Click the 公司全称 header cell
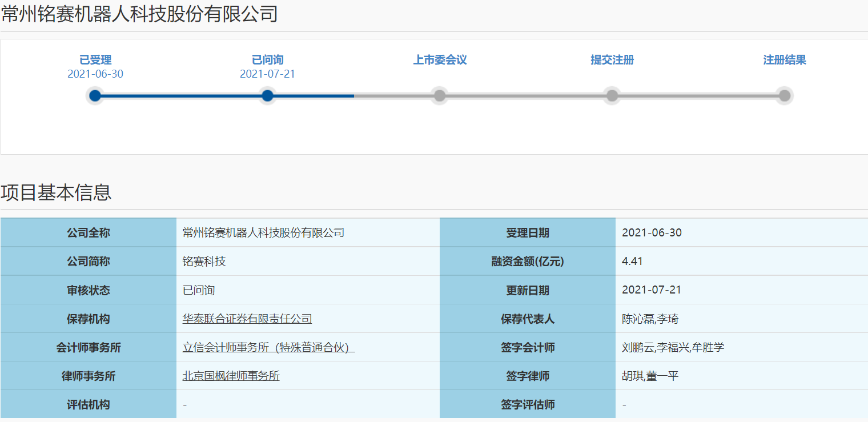Viewport: 868px width, 422px height. pos(89,233)
